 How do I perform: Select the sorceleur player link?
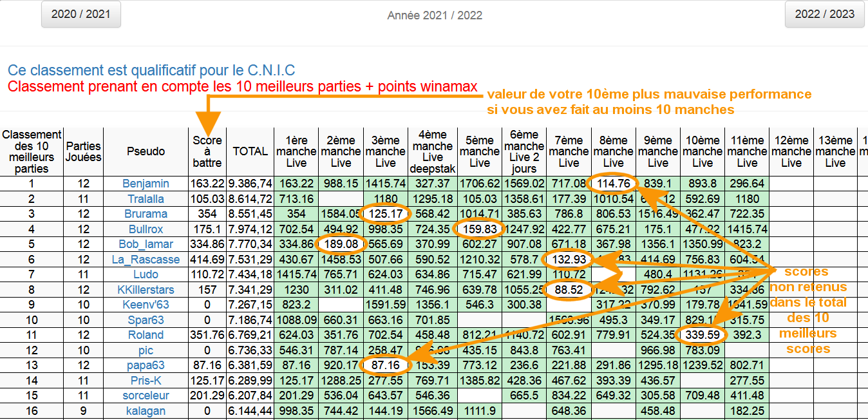[146, 396]
